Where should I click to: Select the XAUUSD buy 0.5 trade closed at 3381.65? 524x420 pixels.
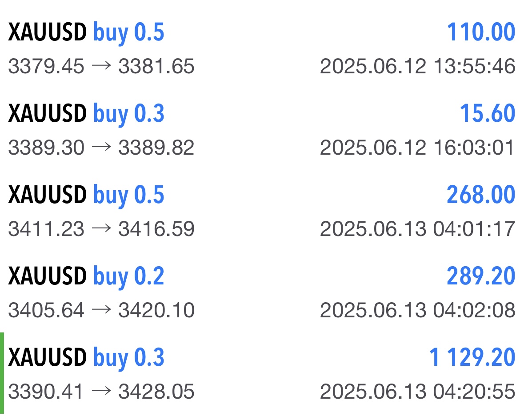[86, 32]
